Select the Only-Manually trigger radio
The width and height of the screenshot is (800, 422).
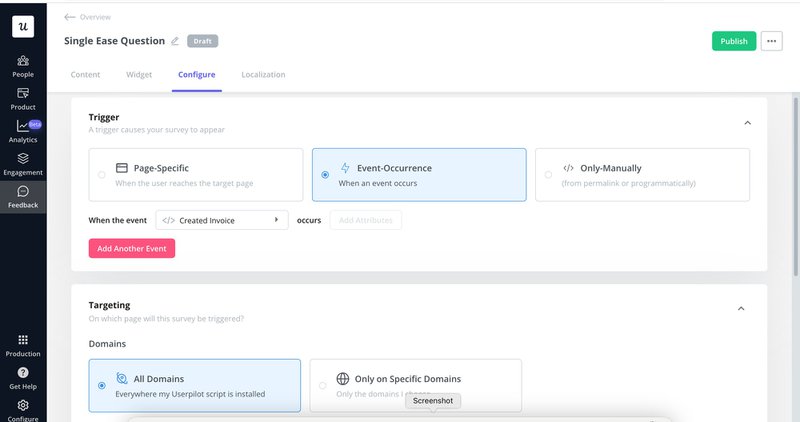point(548,175)
